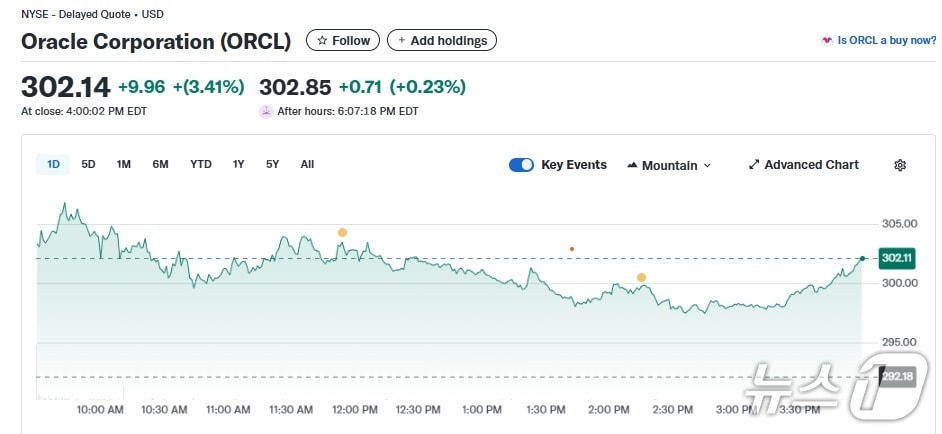Click the yellow key event marker near 12:00 PM
942x434 pixels.
pyautogui.click(x=342, y=232)
